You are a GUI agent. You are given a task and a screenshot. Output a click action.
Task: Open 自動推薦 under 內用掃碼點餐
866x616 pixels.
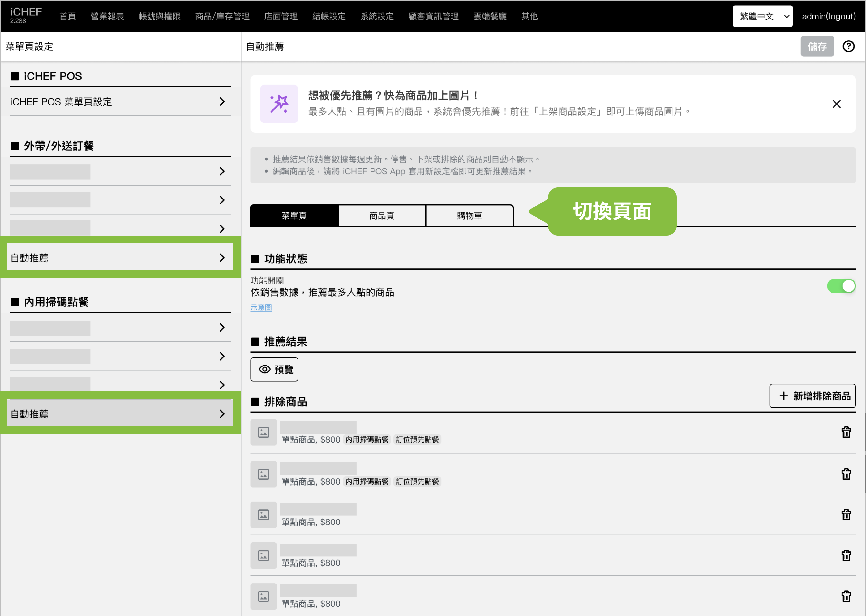pos(120,414)
